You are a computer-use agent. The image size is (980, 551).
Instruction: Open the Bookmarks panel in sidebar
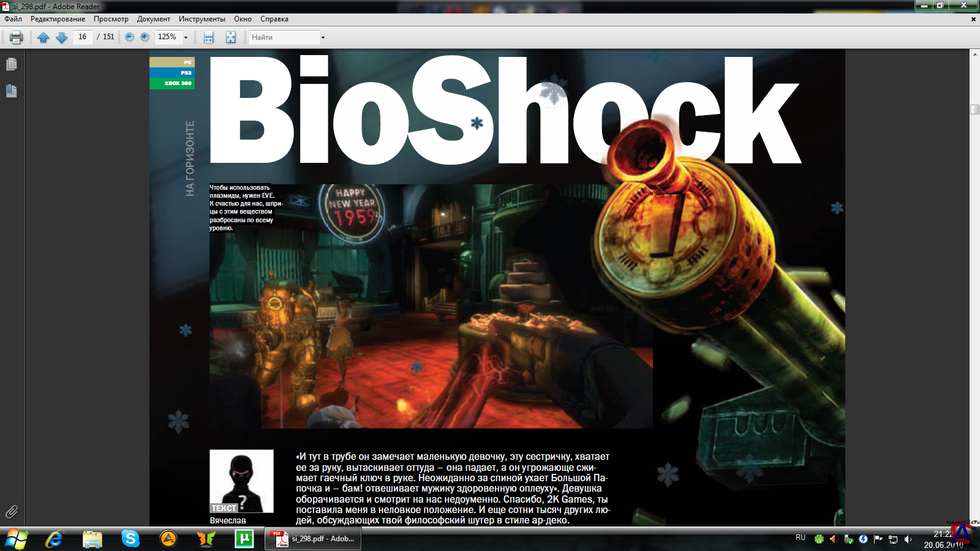[x=11, y=91]
